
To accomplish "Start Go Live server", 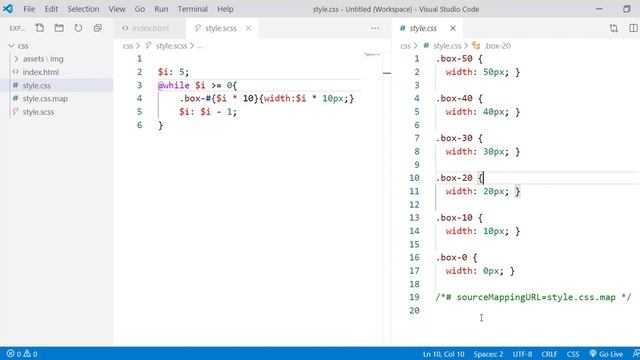I will click(606, 354).
